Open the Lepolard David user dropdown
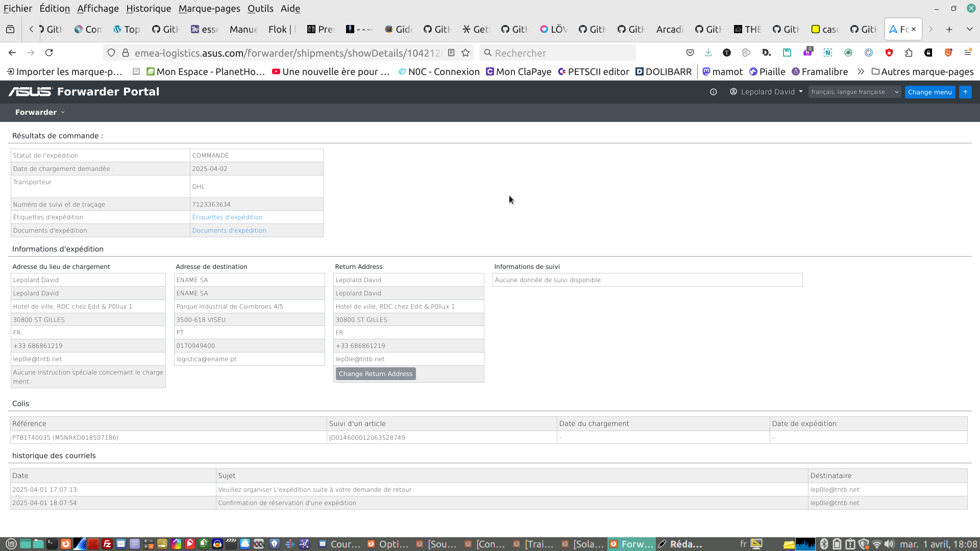 point(767,92)
